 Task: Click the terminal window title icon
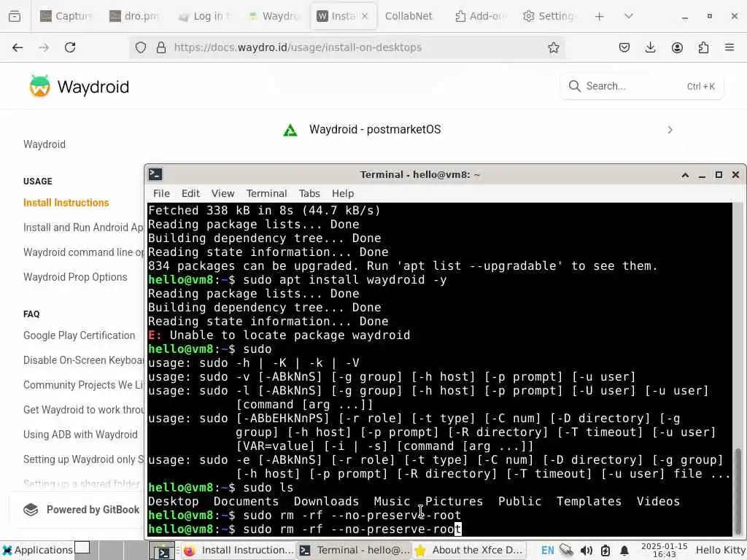coord(155,174)
